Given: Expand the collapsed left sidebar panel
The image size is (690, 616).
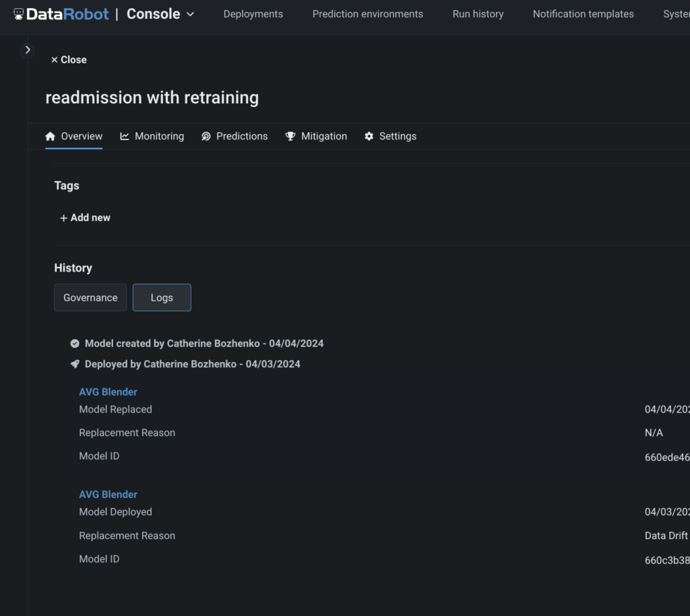Looking at the screenshot, I should point(28,49).
